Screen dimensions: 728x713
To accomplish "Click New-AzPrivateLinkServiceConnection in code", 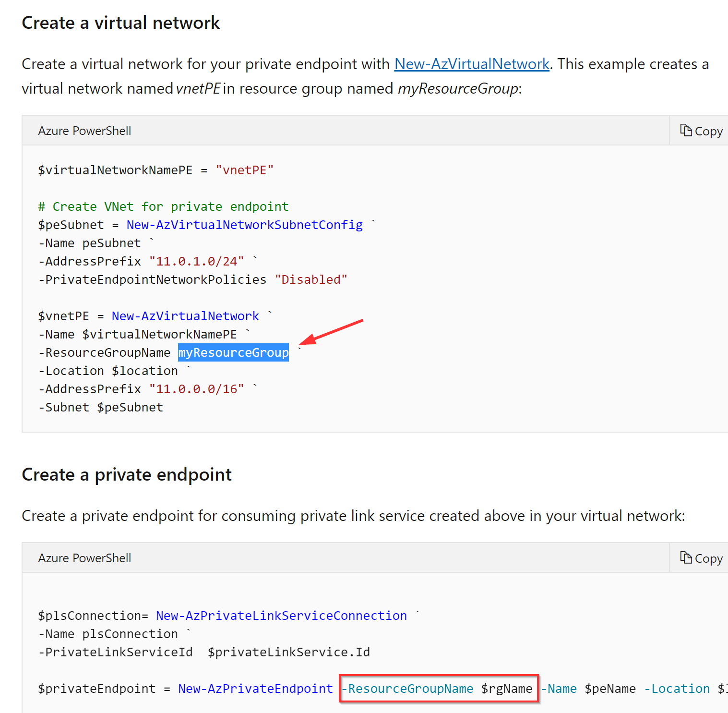I will [x=282, y=616].
